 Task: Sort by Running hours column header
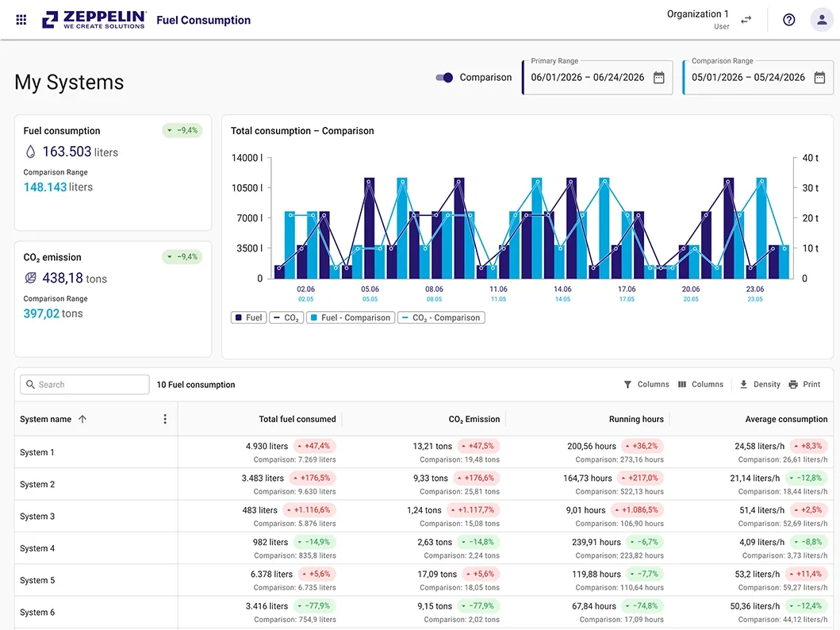[x=636, y=419]
